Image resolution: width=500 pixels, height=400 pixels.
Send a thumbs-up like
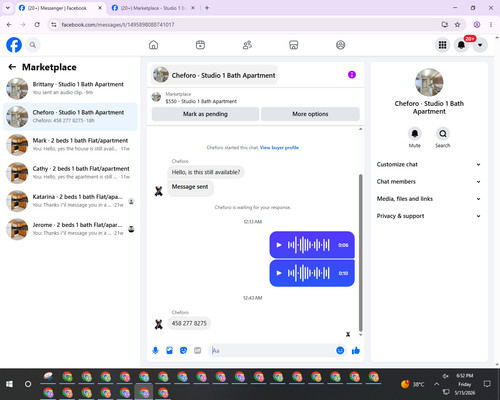click(356, 350)
